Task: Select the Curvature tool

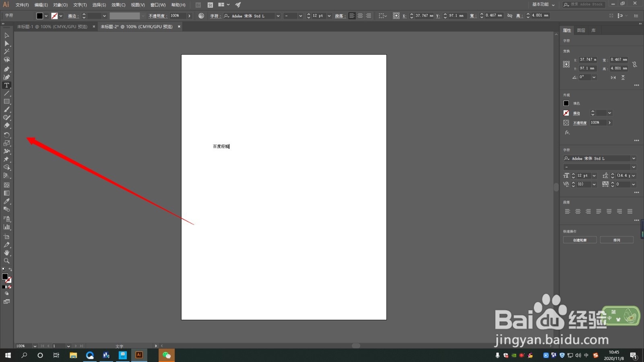Action: 6,77
